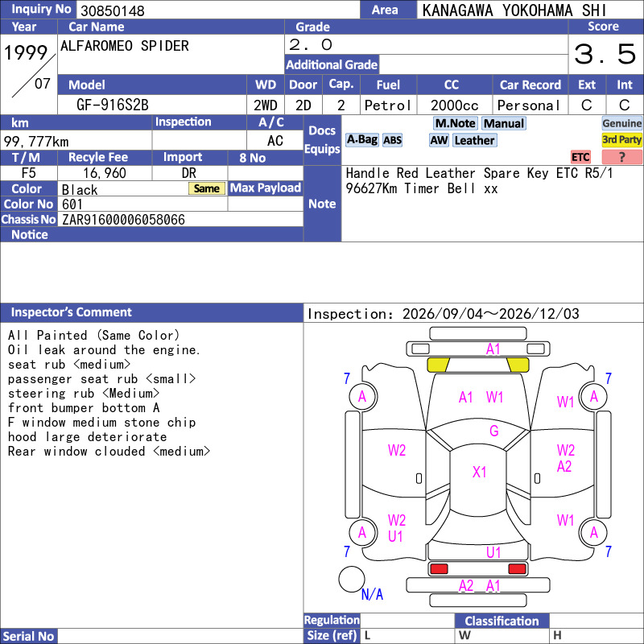
Task: Click chassis number ZAR91600006058066
Action: [123, 220]
